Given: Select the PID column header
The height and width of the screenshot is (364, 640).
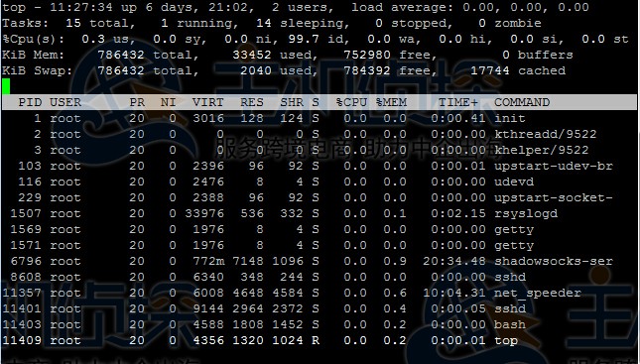Looking at the screenshot, I should [x=30, y=102].
